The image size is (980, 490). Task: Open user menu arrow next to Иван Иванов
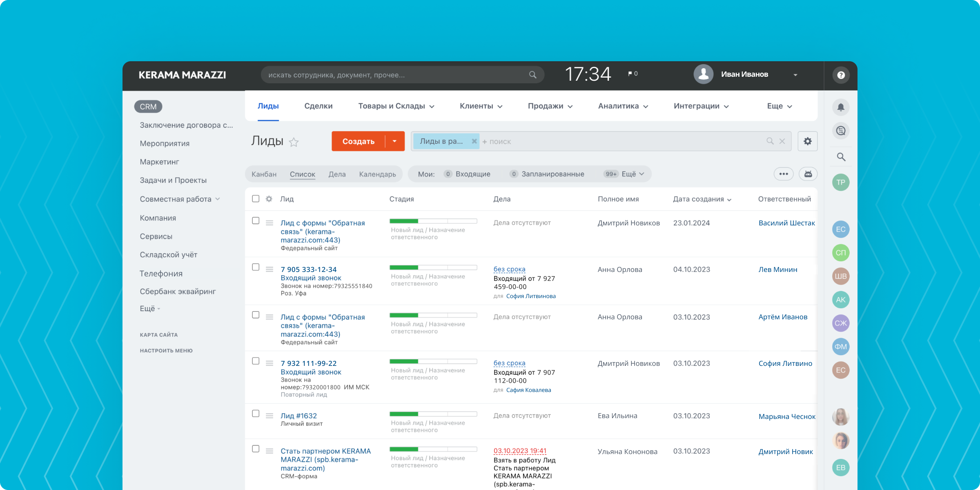tap(795, 75)
